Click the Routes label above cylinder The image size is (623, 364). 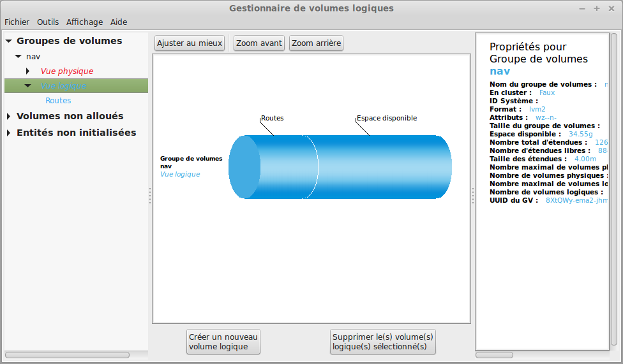pyautogui.click(x=272, y=118)
